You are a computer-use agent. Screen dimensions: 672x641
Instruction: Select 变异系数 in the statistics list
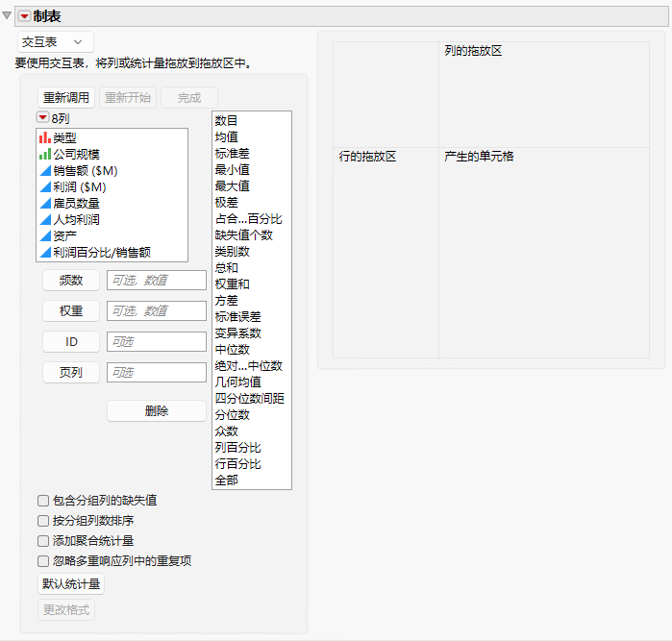click(x=252, y=333)
